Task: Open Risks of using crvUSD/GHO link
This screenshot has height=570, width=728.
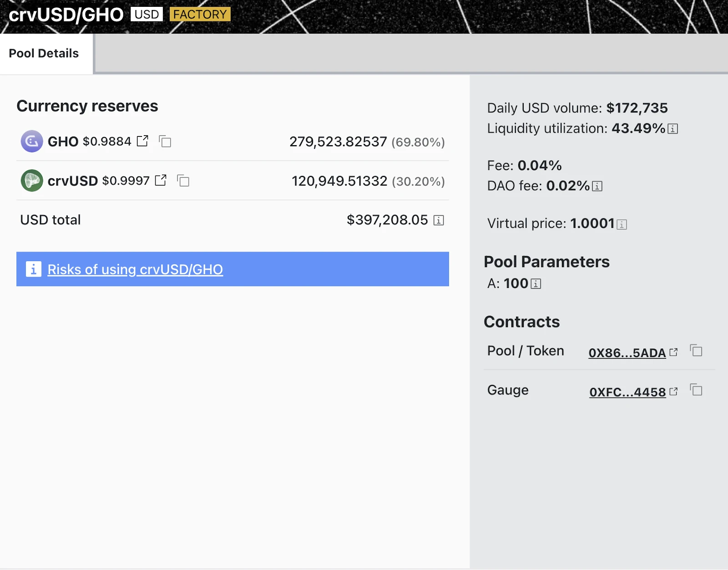Action: 135,269
